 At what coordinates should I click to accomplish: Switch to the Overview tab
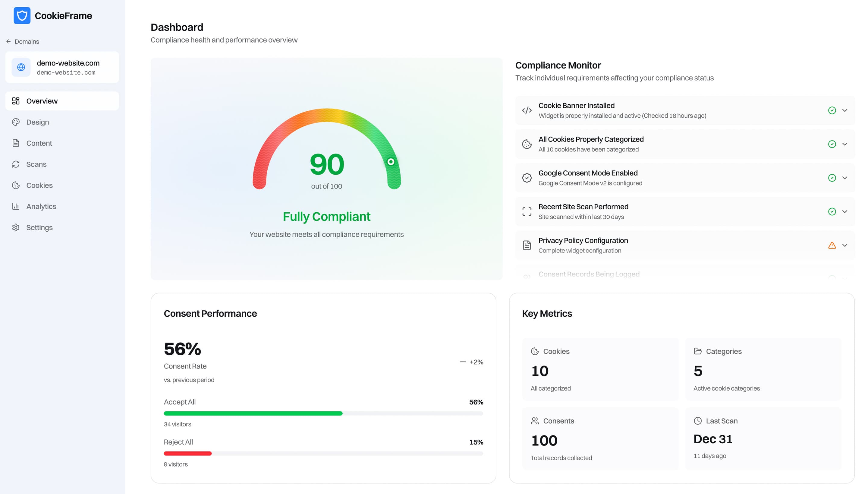point(42,101)
